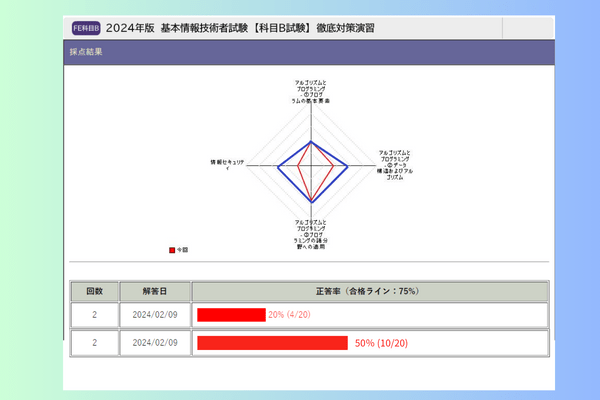
Task: Click attempt number in second result row
Action: tap(94, 343)
